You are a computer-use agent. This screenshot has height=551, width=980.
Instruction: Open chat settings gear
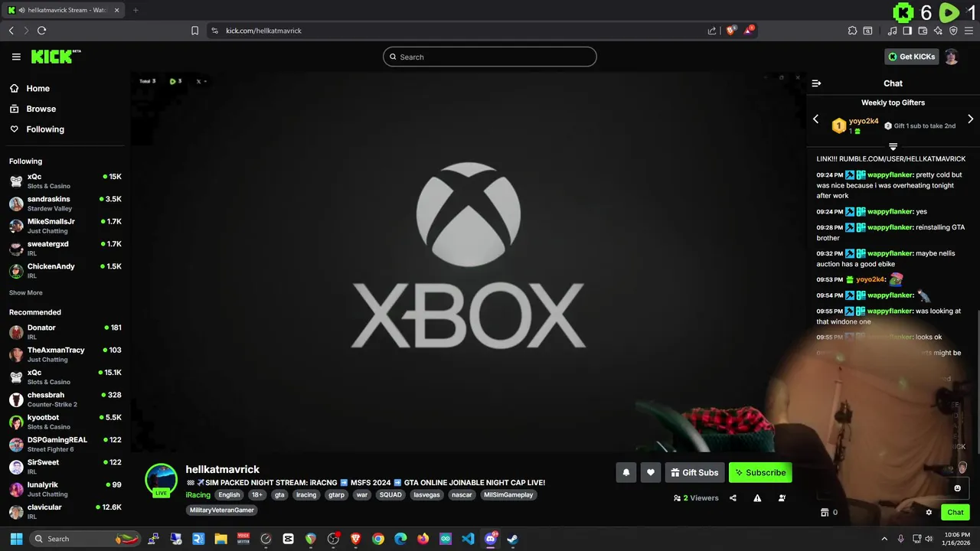coord(929,513)
